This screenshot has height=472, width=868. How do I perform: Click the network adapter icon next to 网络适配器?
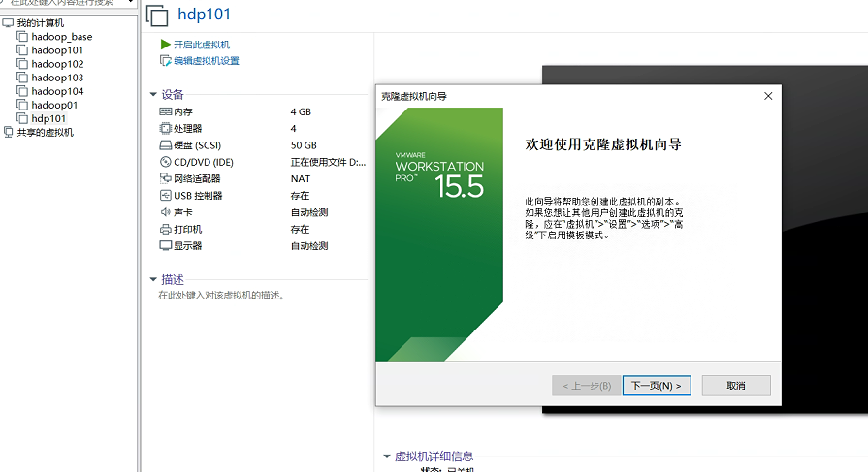(x=165, y=178)
